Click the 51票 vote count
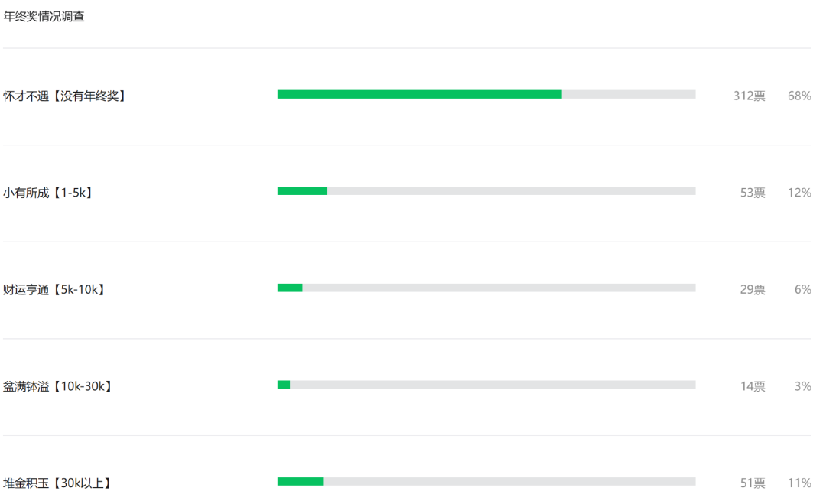The image size is (826, 504). (753, 483)
